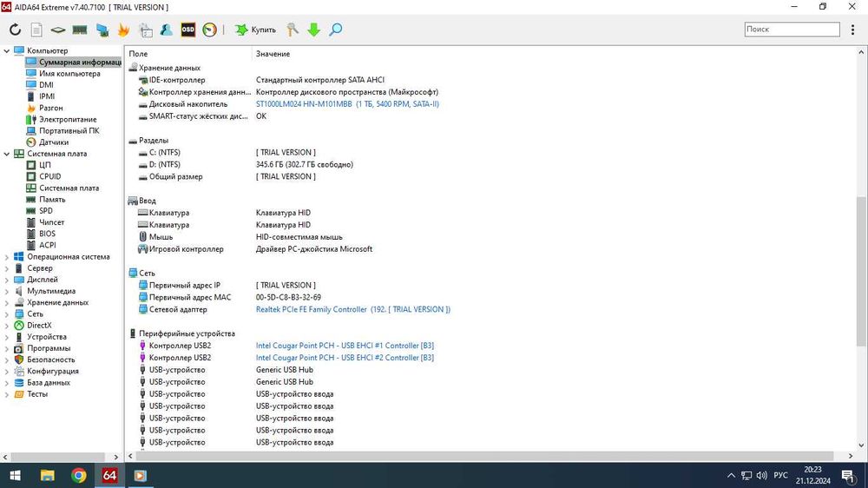Select Разгон in the tree

[x=51, y=108]
